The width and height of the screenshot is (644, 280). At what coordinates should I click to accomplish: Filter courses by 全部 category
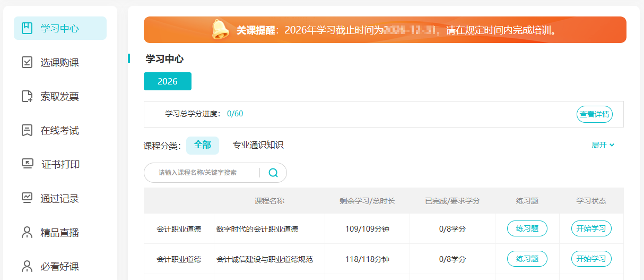tap(203, 145)
